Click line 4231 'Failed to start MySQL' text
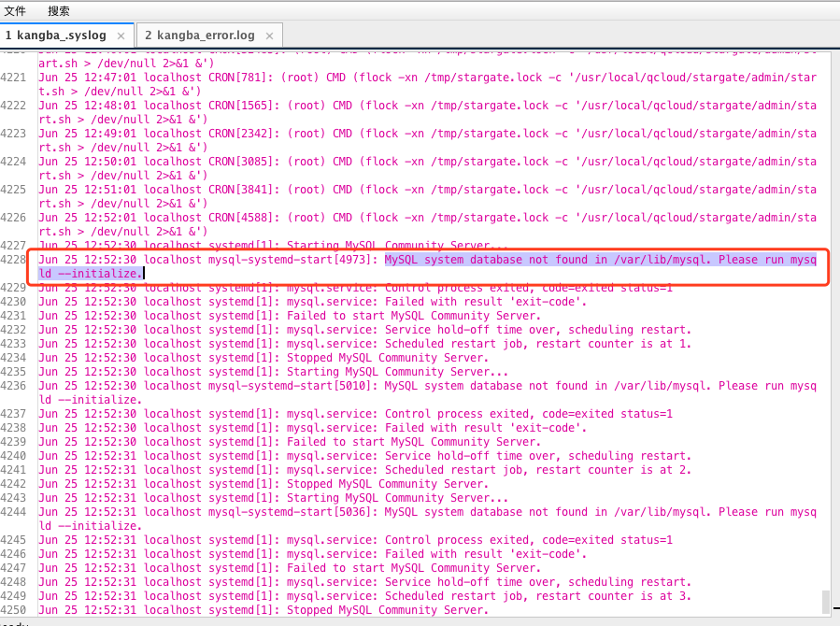 [414, 316]
